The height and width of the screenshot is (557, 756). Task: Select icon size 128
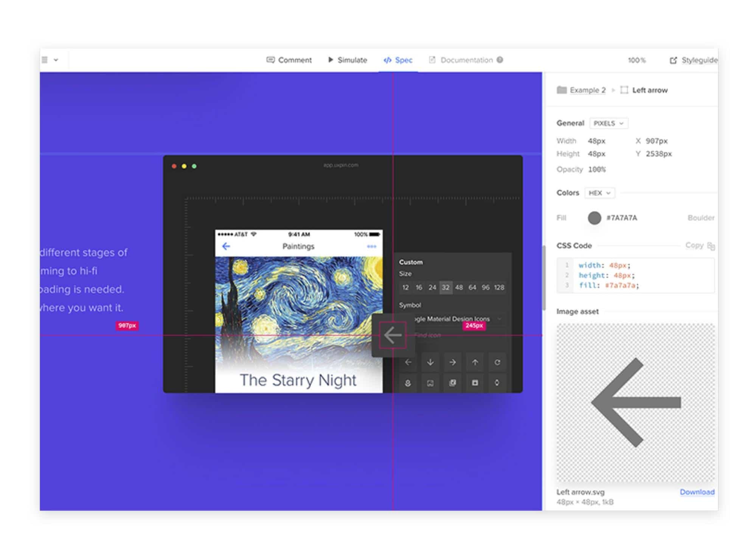[499, 288]
